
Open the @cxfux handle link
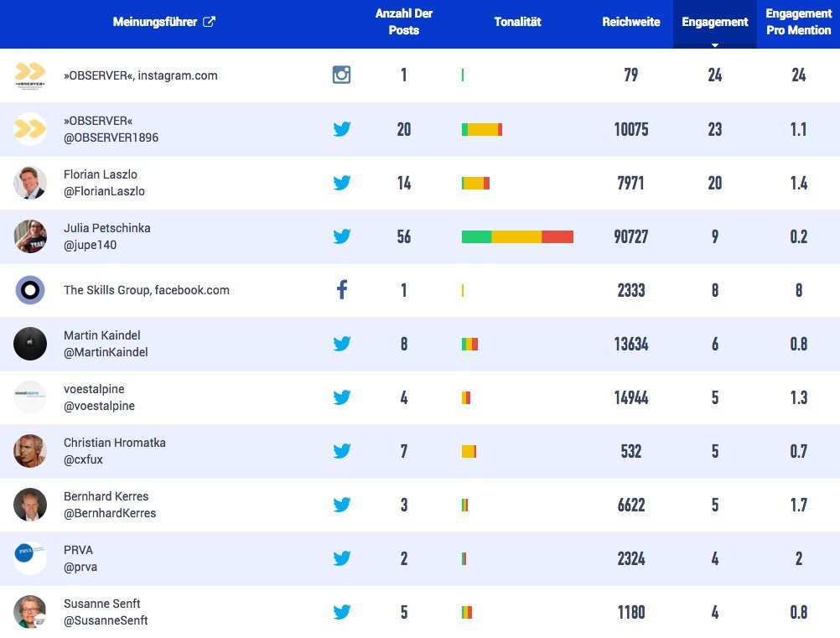(x=83, y=459)
